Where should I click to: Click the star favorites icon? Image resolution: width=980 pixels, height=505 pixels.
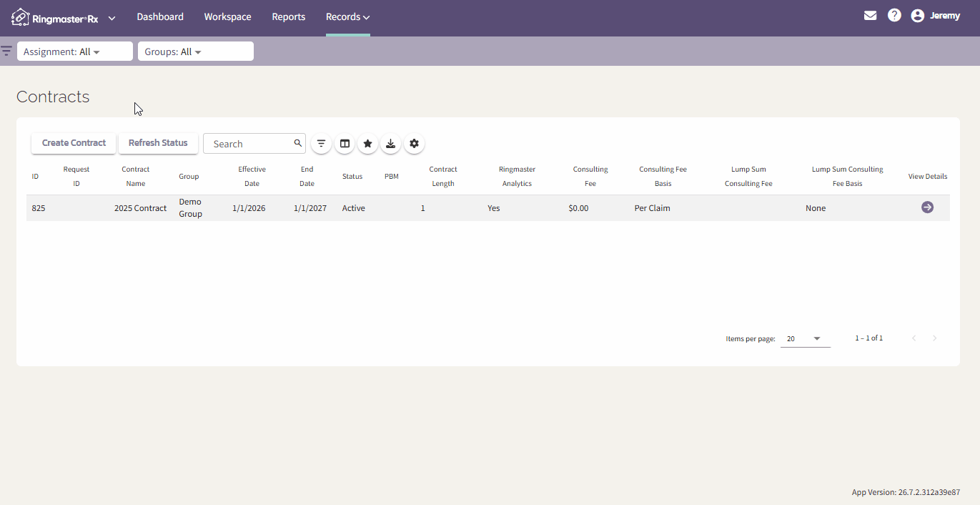pyautogui.click(x=367, y=144)
